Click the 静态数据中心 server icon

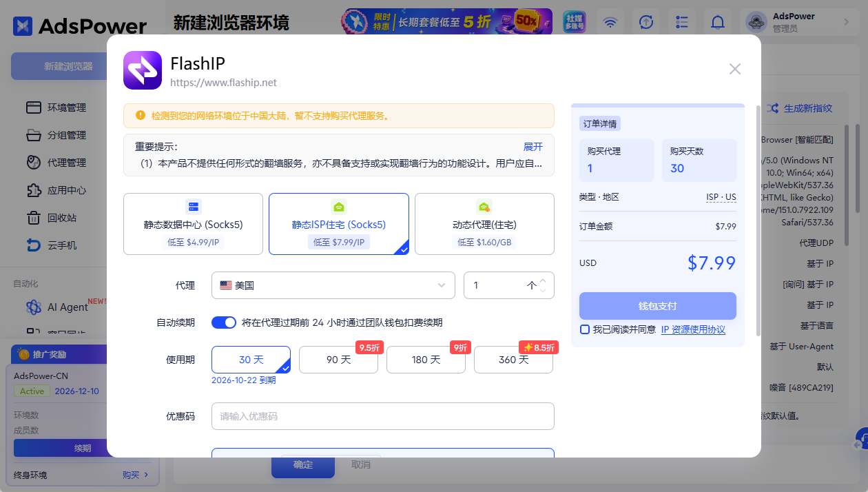coord(193,207)
